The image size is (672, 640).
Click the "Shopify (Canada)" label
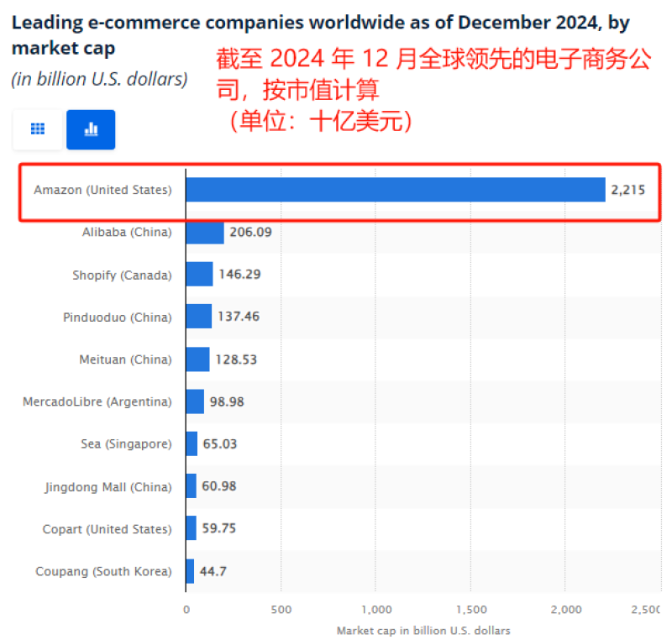pyautogui.click(x=122, y=275)
